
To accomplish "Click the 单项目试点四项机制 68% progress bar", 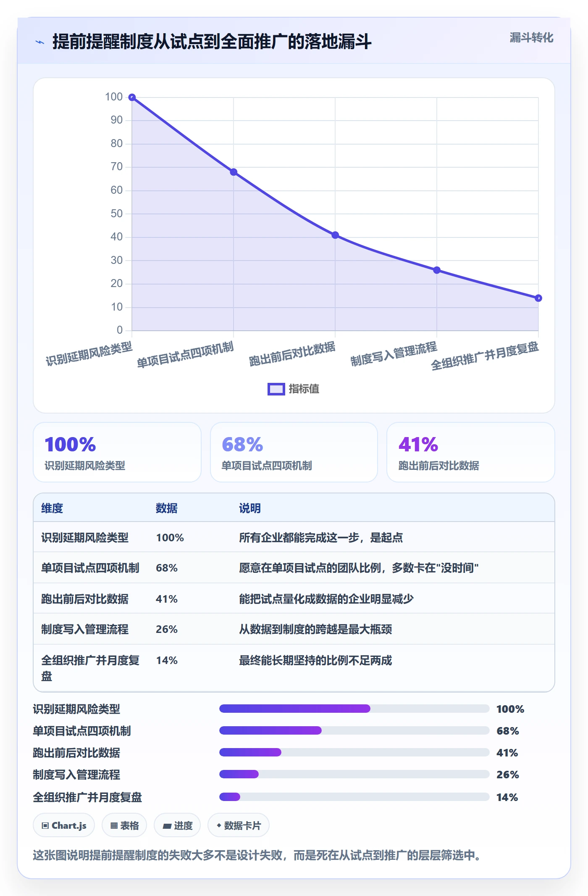I will click(354, 730).
